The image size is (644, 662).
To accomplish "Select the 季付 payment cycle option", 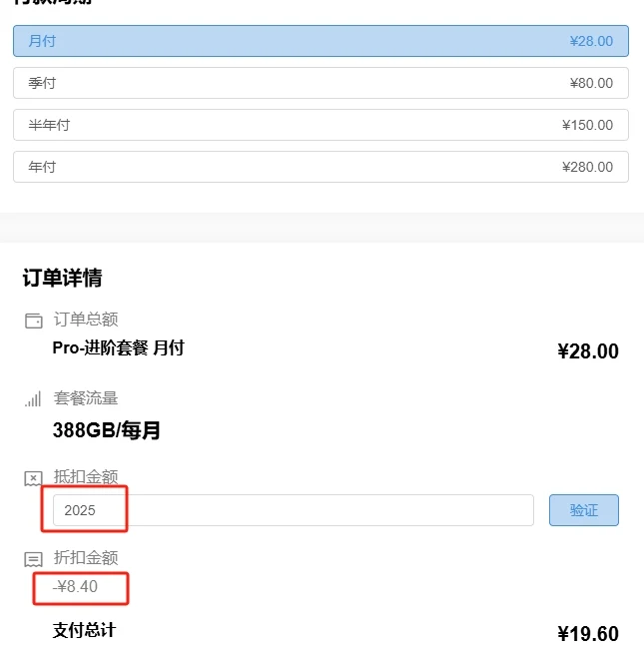I will tap(320, 83).
